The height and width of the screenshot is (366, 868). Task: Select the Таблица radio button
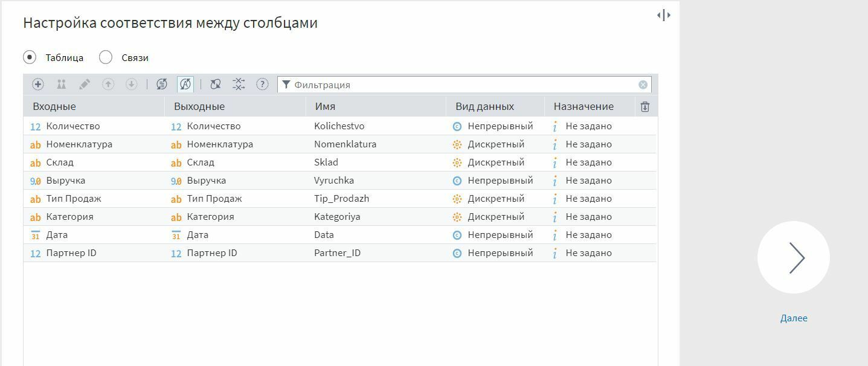(29, 57)
